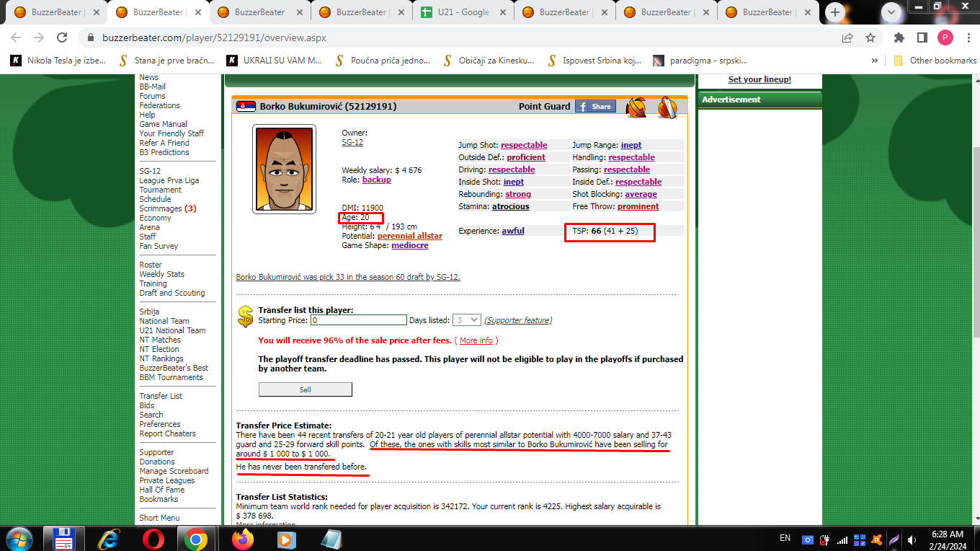Bookmark this page with the star icon
Image resolution: width=980 pixels, height=551 pixels.
click(870, 38)
